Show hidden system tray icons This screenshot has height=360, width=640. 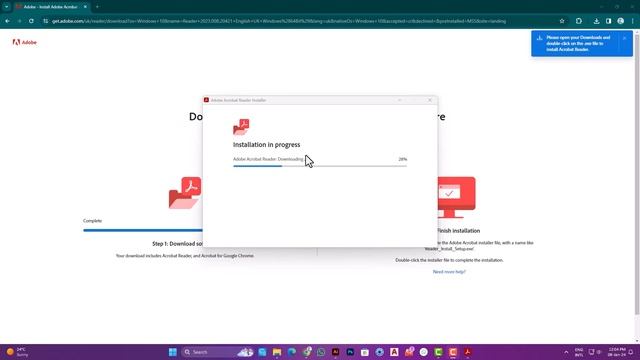tap(566, 352)
